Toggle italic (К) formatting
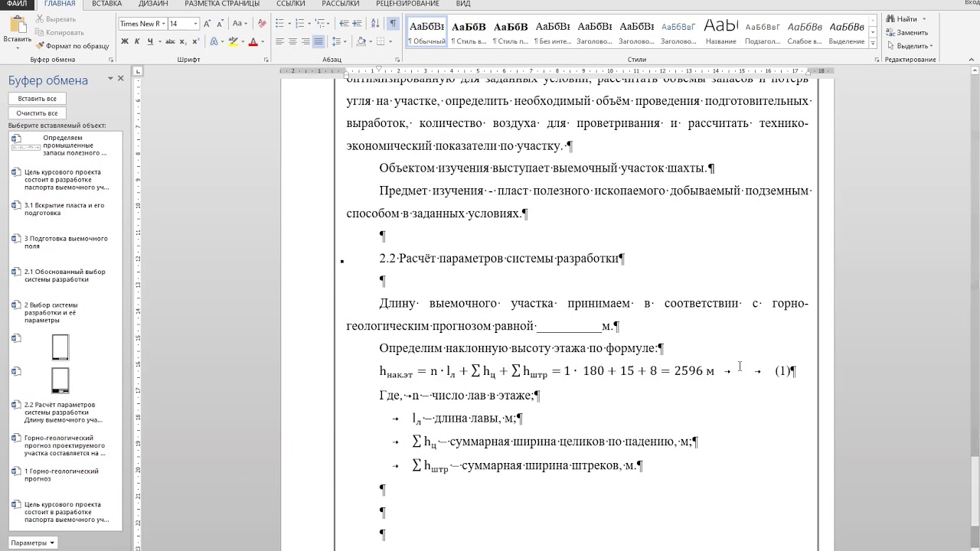 pos(137,41)
